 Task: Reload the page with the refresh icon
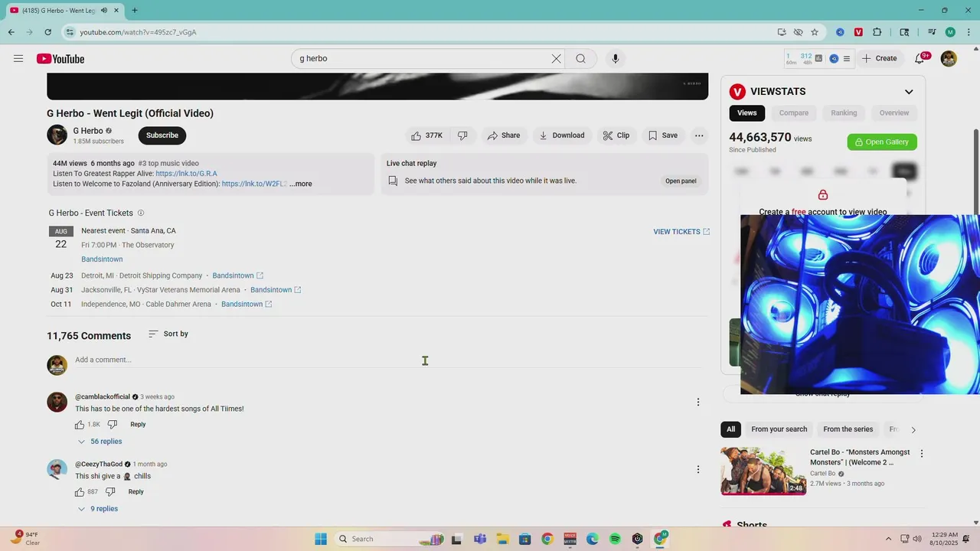[x=47, y=32]
